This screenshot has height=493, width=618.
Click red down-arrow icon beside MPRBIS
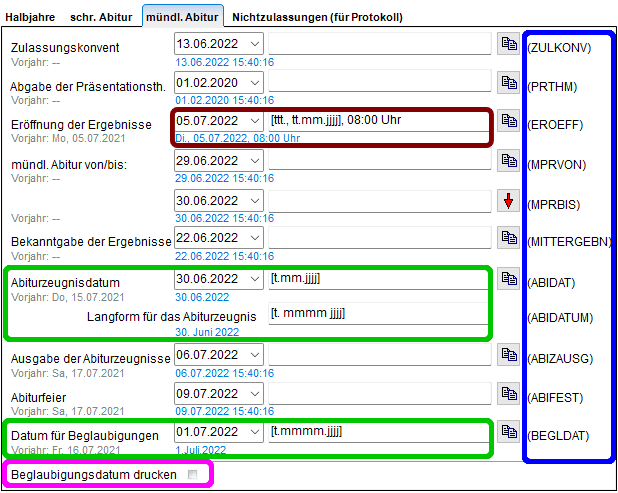(508, 200)
